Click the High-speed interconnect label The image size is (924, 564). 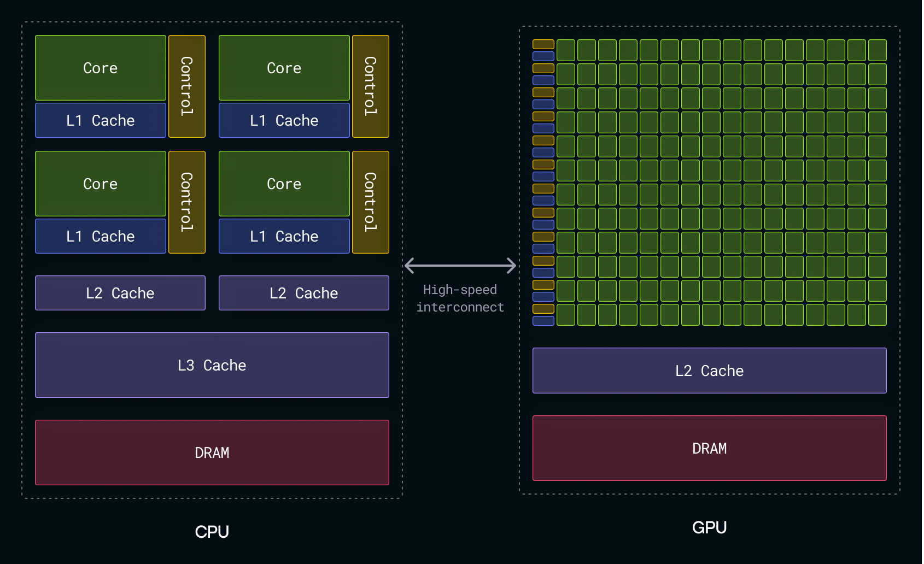(x=460, y=298)
